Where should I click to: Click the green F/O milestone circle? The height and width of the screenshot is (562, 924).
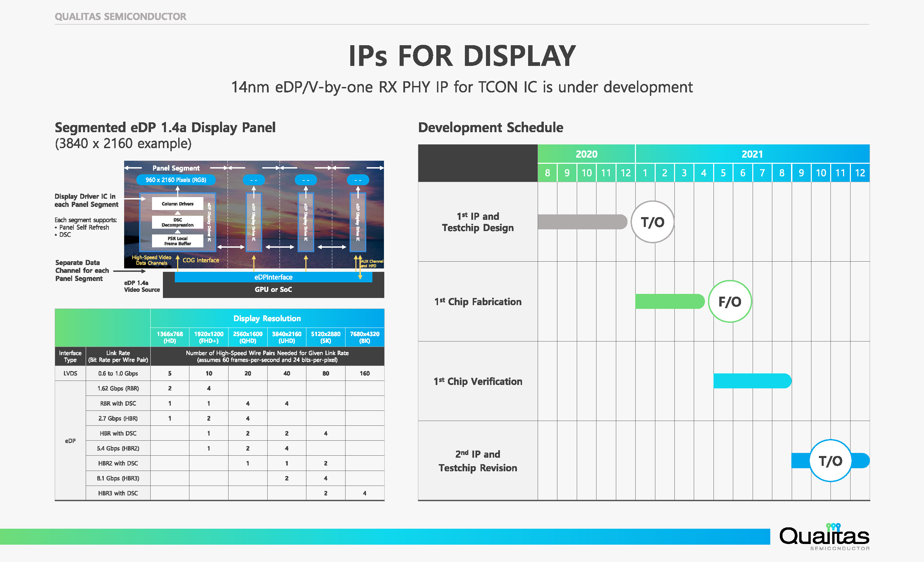tap(729, 301)
